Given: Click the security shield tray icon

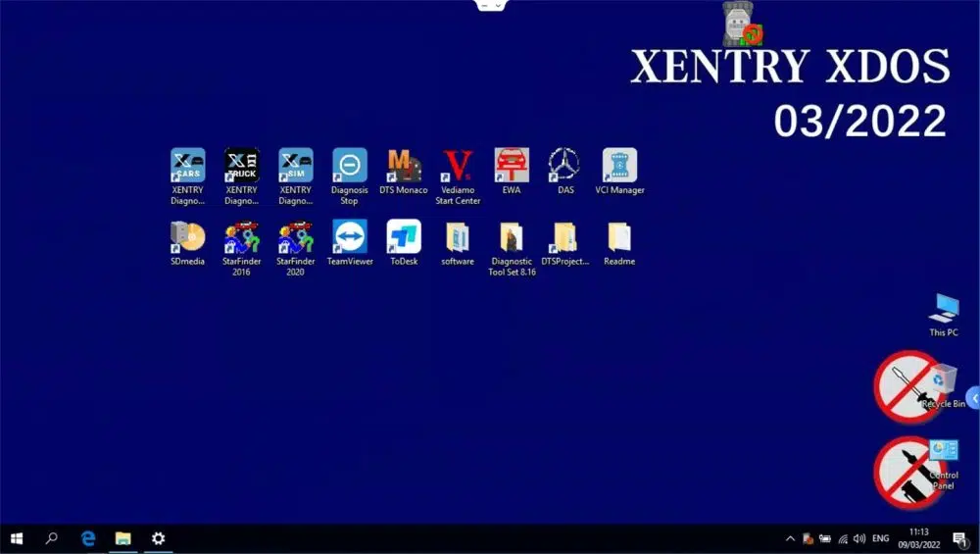Looking at the screenshot, I should pos(808,539).
